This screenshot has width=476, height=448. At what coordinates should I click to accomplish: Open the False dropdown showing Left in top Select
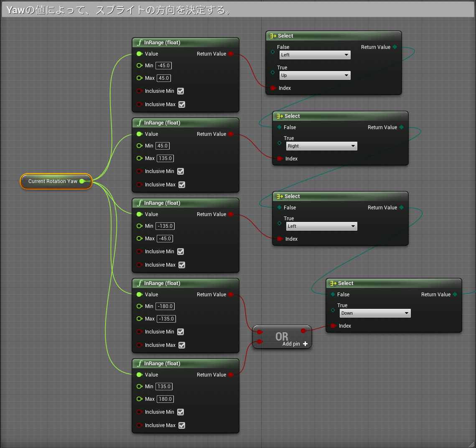(x=315, y=55)
